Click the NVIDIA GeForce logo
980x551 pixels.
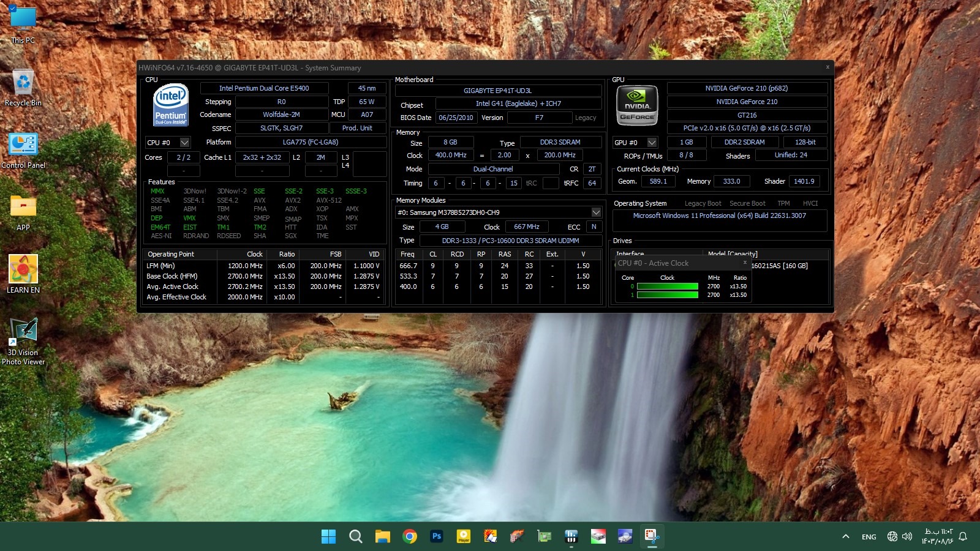pos(637,105)
